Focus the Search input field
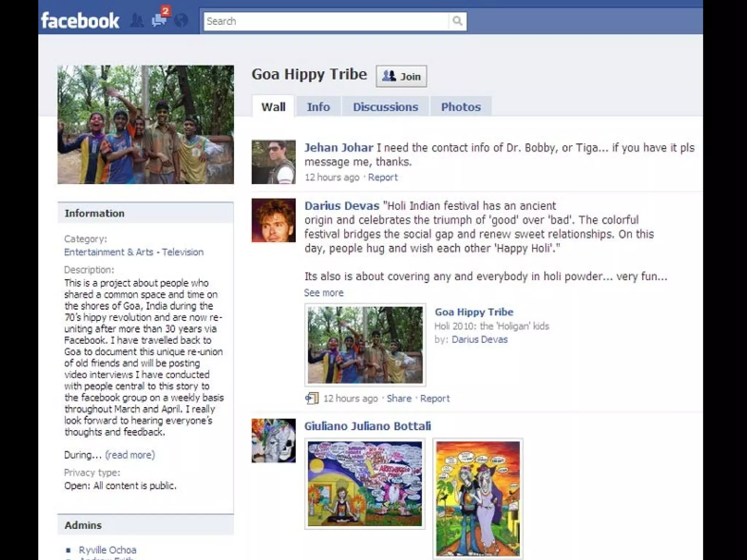This screenshot has width=747, height=560. click(325, 22)
